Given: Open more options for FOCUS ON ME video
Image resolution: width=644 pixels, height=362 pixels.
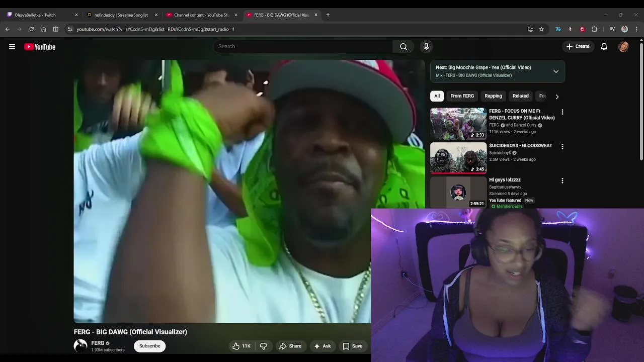Looking at the screenshot, I should (562, 112).
